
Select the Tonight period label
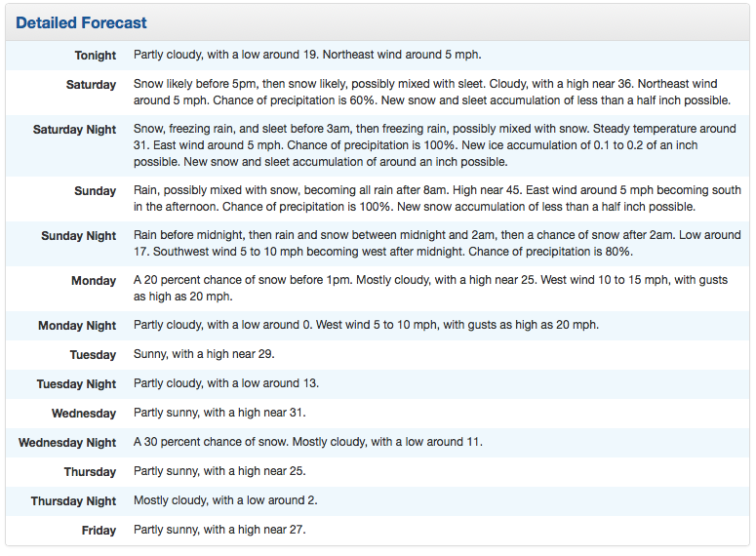click(96, 56)
